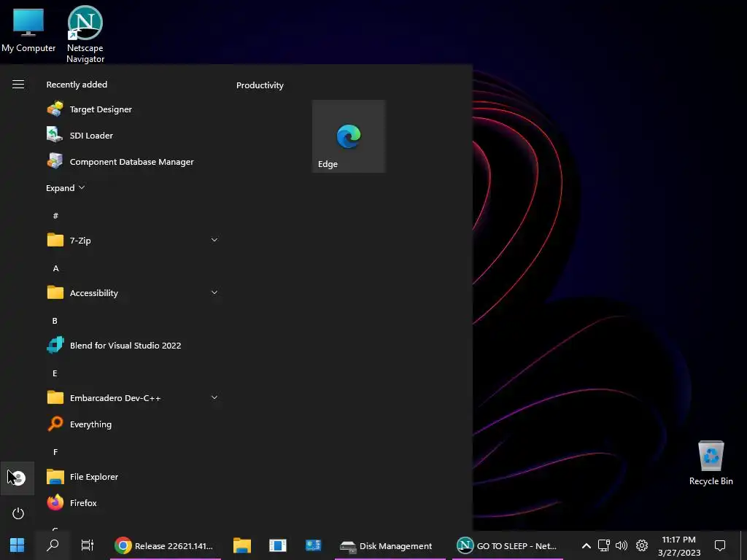Image resolution: width=747 pixels, height=560 pixels.
Task: Click the B letter header
Action: click(55, 321)
